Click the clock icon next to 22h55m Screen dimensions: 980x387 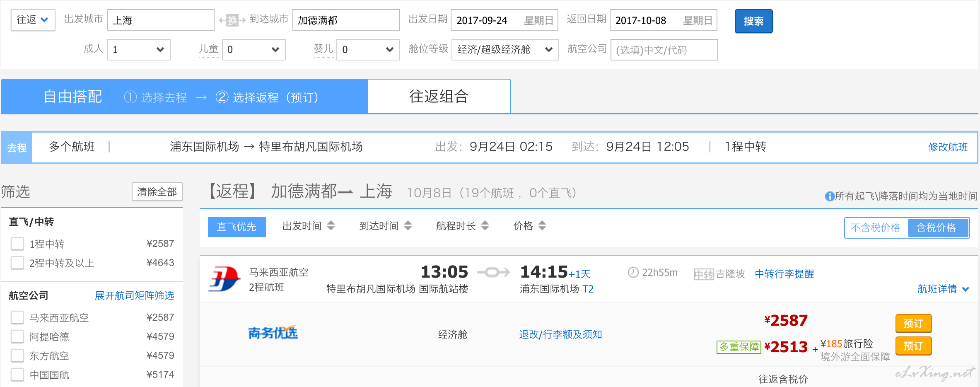(x=633, y=272)
